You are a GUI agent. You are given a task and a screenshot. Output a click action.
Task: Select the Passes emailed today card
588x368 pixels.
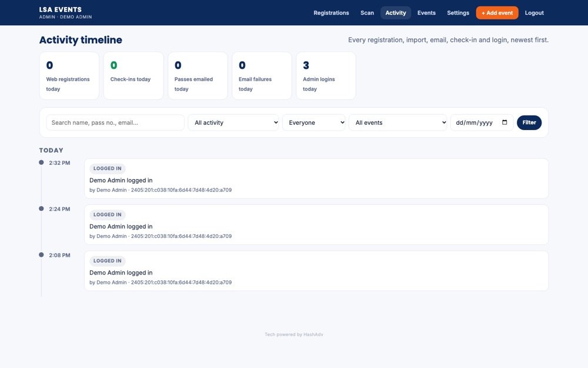(198, 76)
